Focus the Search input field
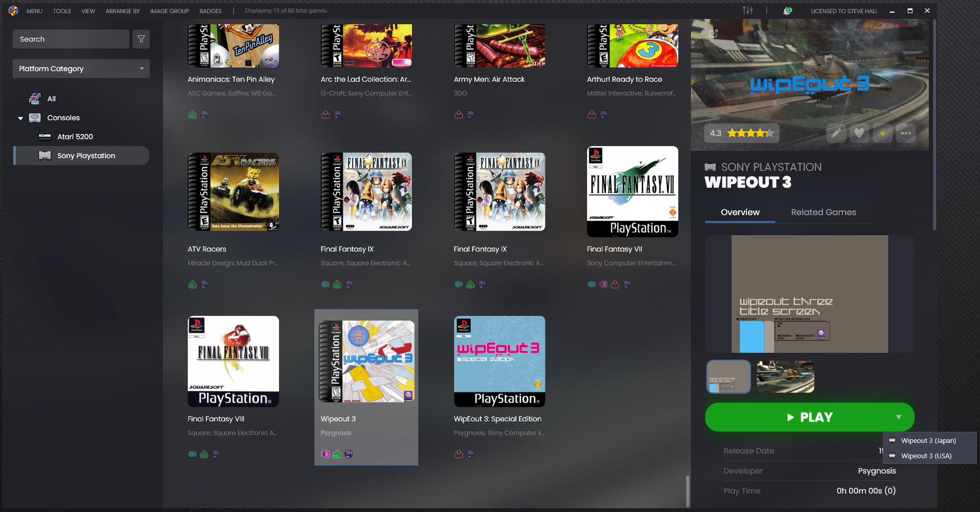 (71, 39)
